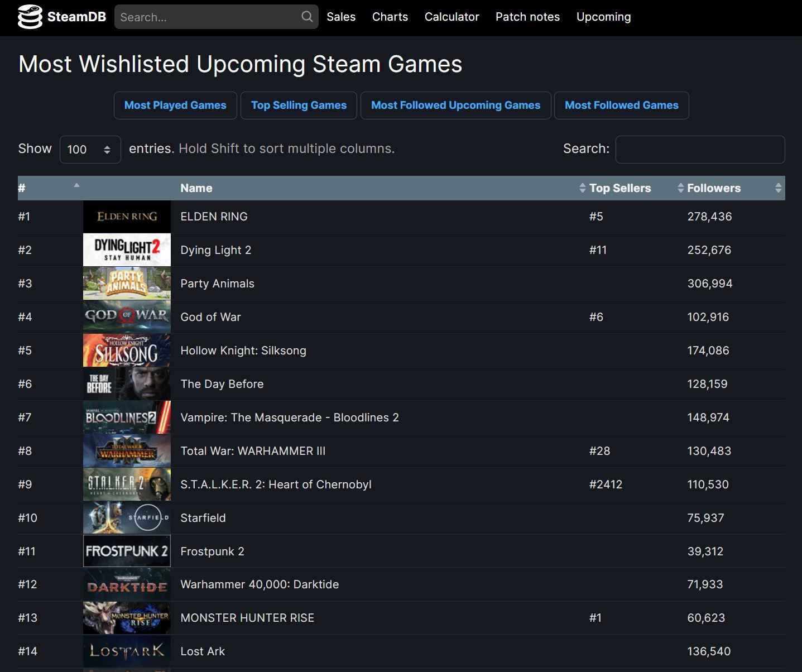The width and height of the screenshot is (802, 672).
Task: Sort table by Top Sellers column
Action: [633, 188]
